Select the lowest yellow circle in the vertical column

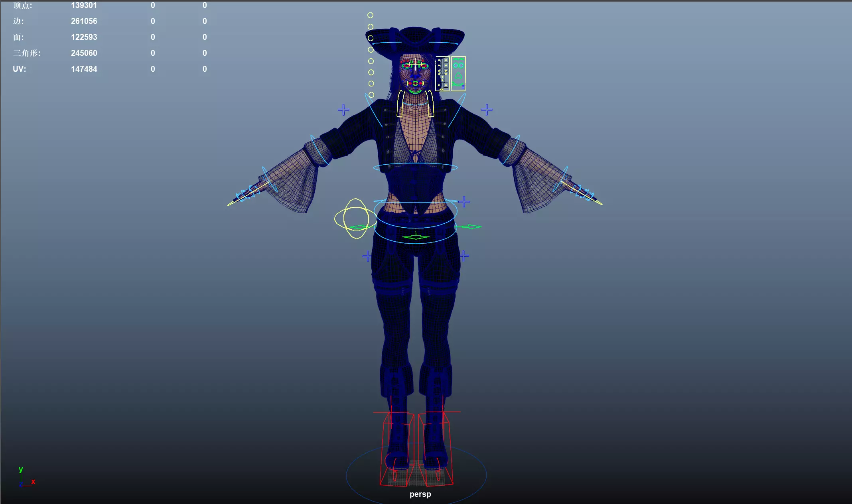pyautogui.click(x=371, y=95)
